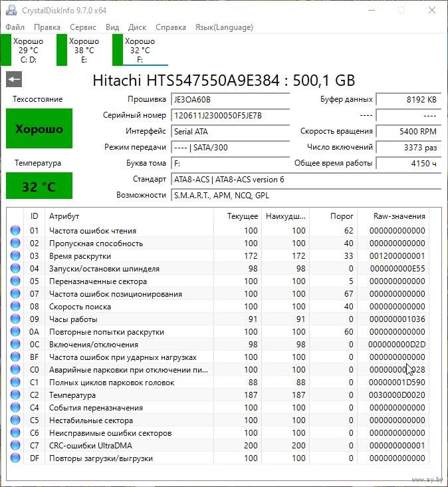The image size is (448, 487).
Task: Click the Общее время работы value 4150 ч
Action: [408, 164]
